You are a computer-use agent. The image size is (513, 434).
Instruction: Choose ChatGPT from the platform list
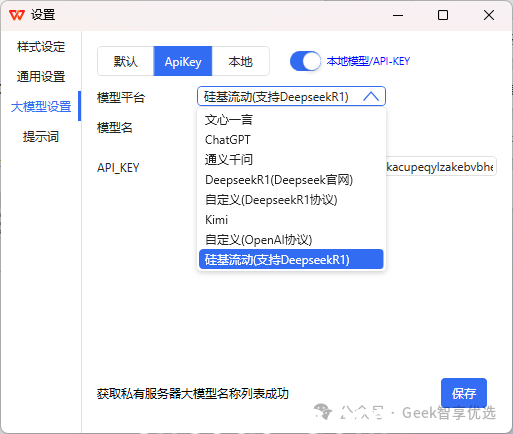click(x=291, y=140)
